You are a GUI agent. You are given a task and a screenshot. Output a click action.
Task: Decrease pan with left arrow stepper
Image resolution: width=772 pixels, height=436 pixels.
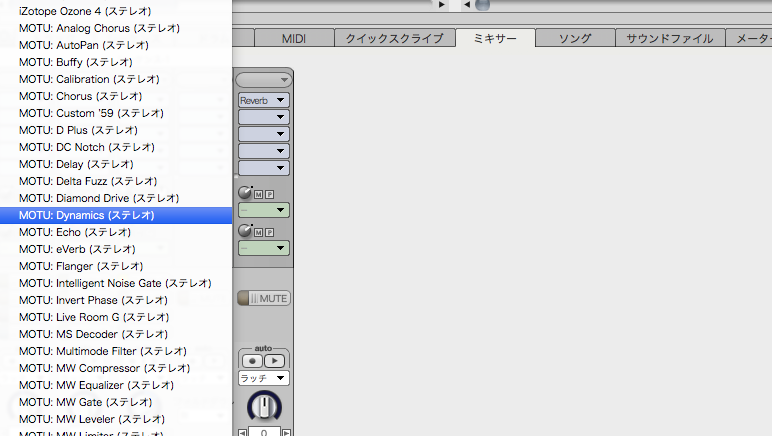point(242,433)
